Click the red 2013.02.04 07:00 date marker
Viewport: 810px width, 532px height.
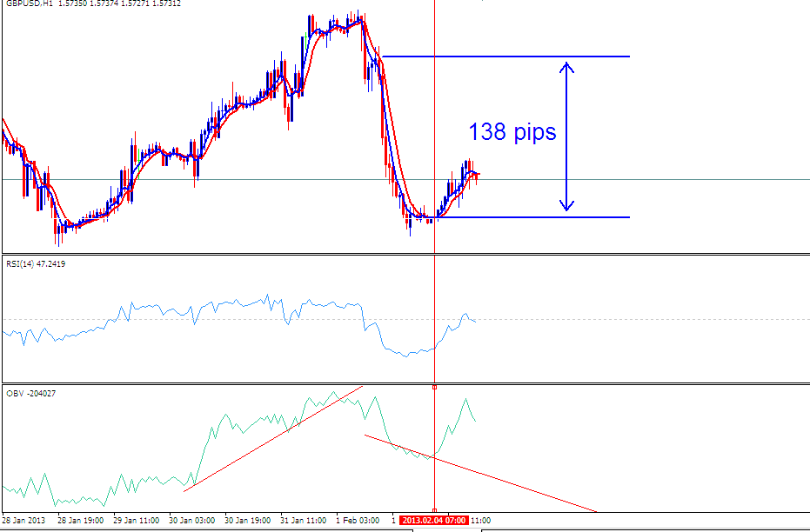[434, 520]
